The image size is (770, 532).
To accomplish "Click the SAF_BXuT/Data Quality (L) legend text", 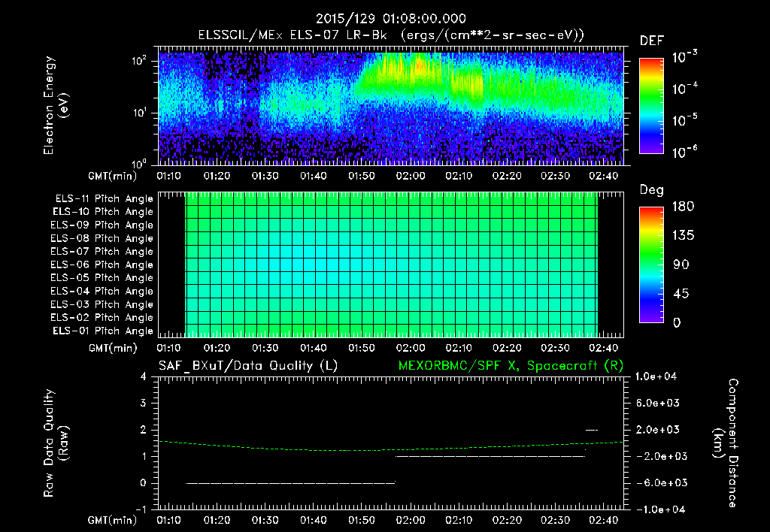I will 248,366.
